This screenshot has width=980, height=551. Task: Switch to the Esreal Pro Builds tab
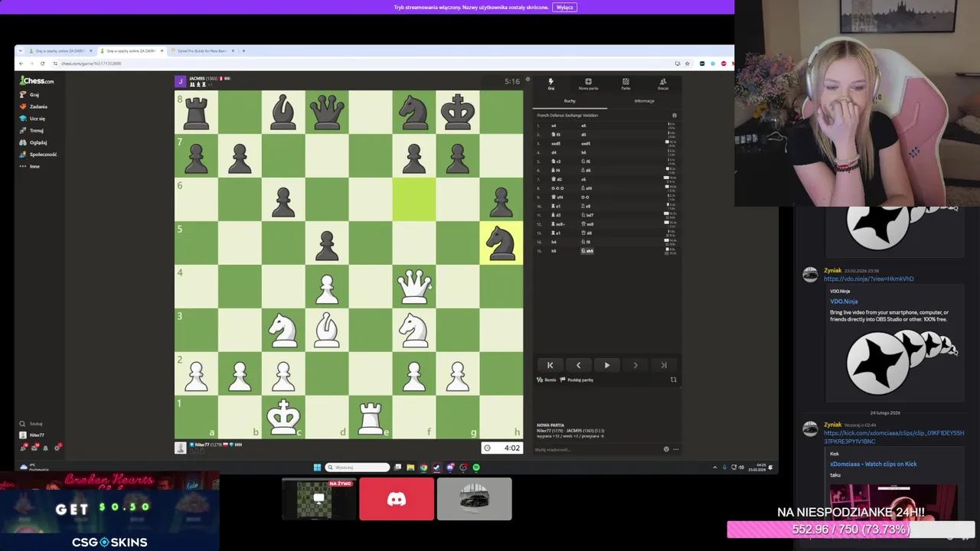[201, 51]
